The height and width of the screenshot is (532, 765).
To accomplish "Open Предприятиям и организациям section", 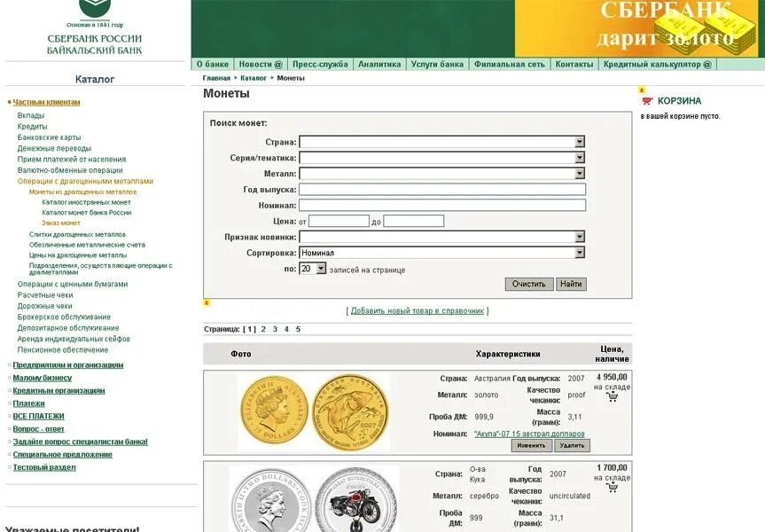I will pos(68,365).
